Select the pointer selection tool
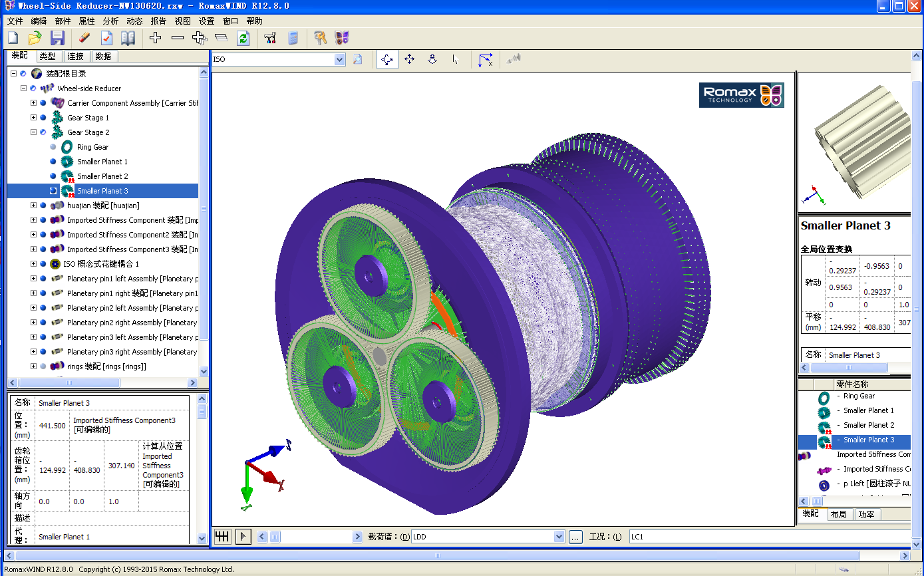Image resolution: width=924 pixels, height=576 pixels. click(x=455, y=59)
